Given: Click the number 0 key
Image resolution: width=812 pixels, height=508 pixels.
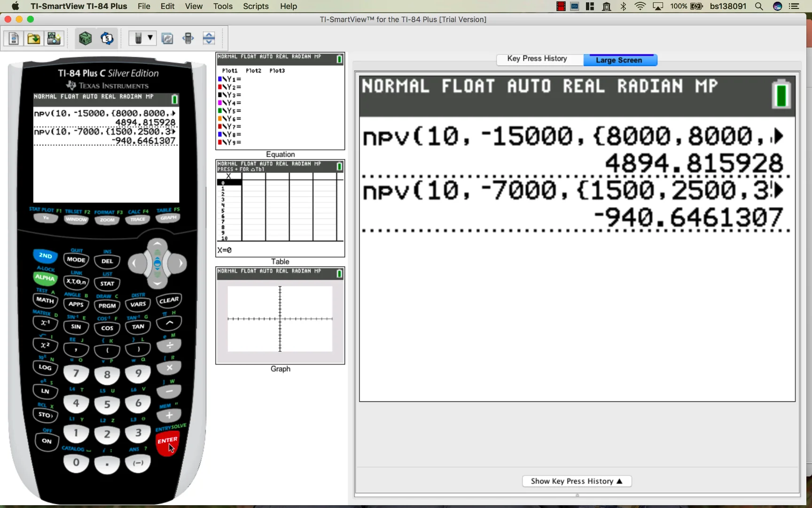Looking at the screenshot, I should pos(76,463).
